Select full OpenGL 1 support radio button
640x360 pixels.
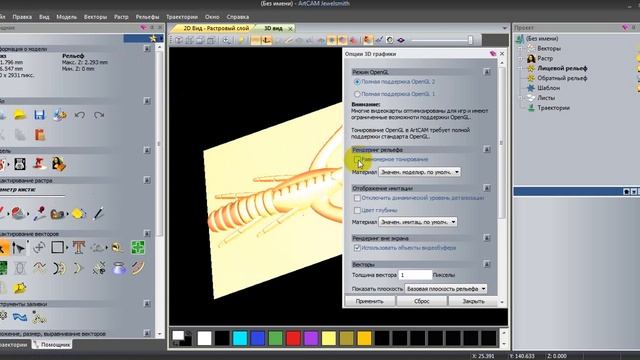pyautogui.click(x=357, y=94)
